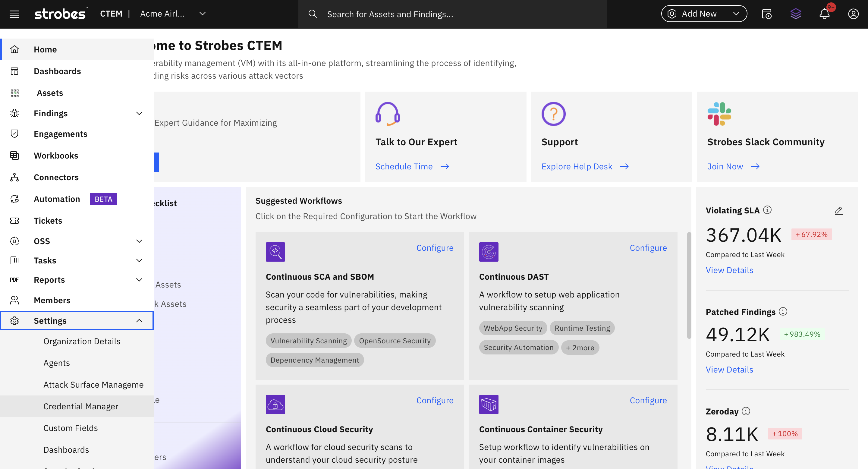Click the info icon beside Patched Findings

point(783,312)
